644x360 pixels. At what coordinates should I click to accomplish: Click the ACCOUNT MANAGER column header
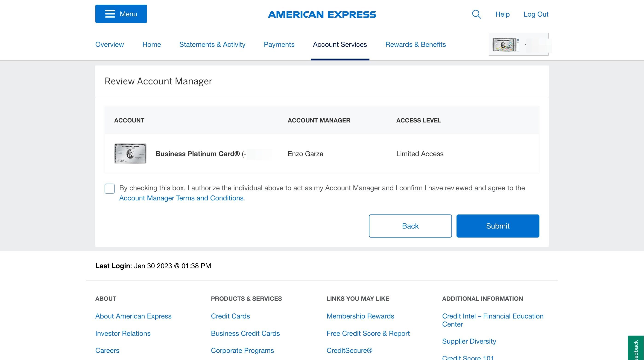[319, 120]
